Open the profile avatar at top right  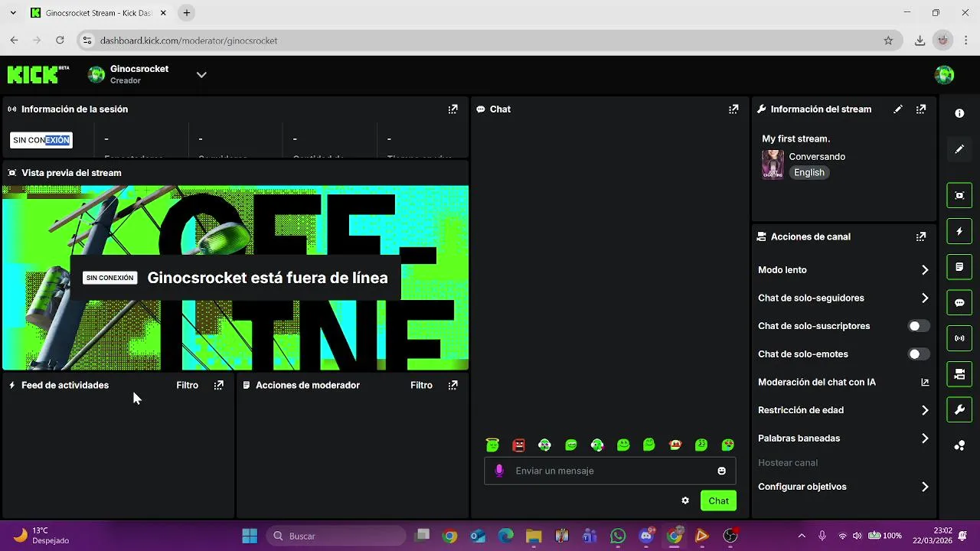click(x=944, y=74)
